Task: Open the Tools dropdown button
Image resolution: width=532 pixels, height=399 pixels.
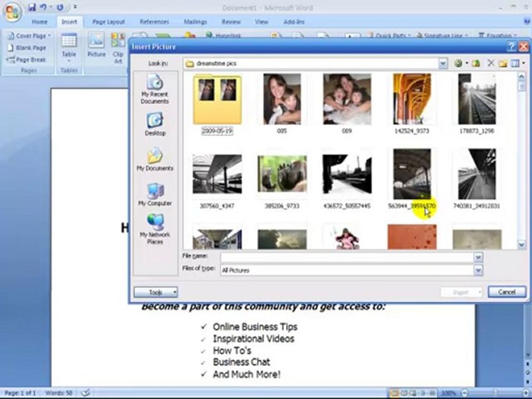Action: pyautogui.click(x=156, y=292)
